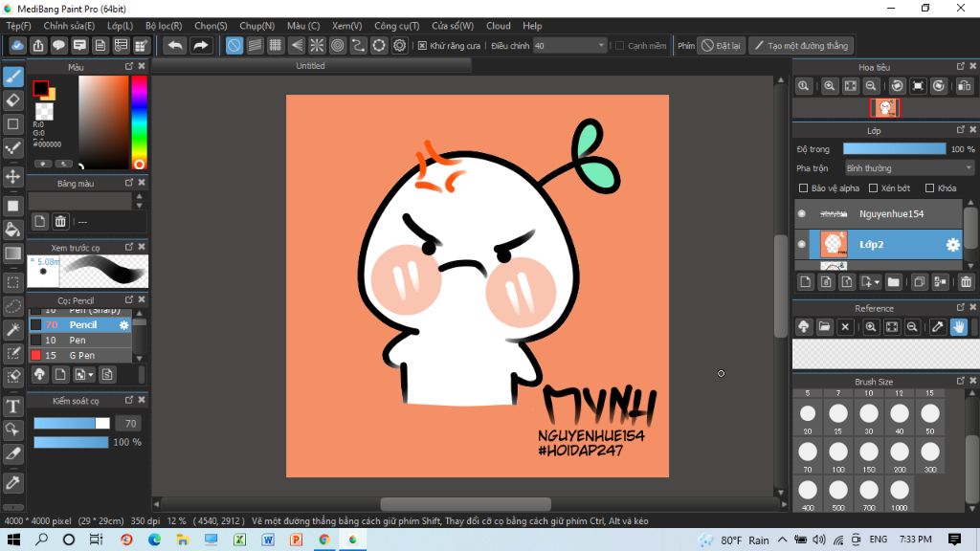Image resolution: width=980 pixels, height=551 pixels.
Task: Zoom out on the Navigator panel
Action: [x=871, y=86]
